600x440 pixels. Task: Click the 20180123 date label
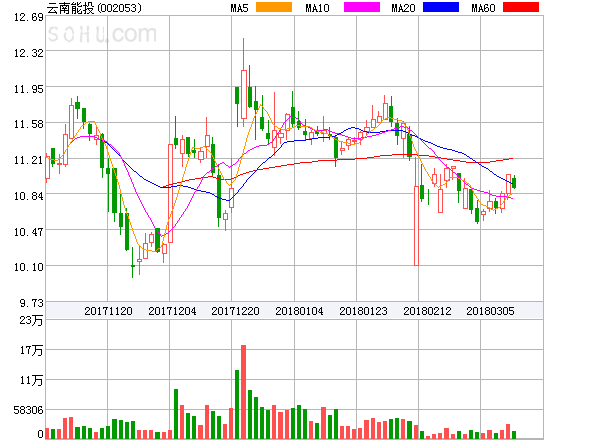[x=363, y=311]
